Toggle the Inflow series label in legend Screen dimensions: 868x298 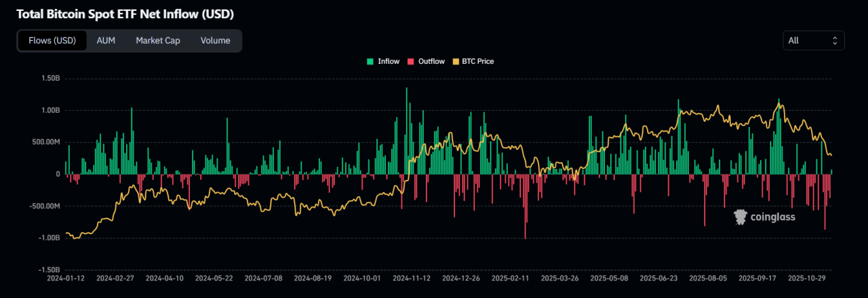(389, 62)
